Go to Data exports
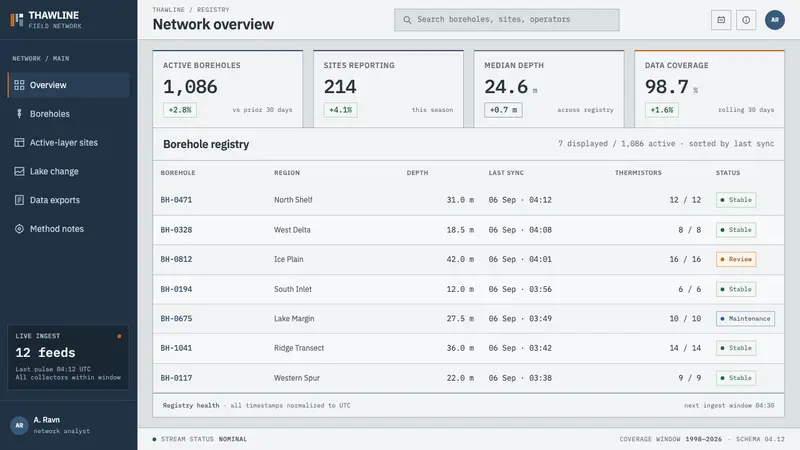 click(x=68, y=200)
